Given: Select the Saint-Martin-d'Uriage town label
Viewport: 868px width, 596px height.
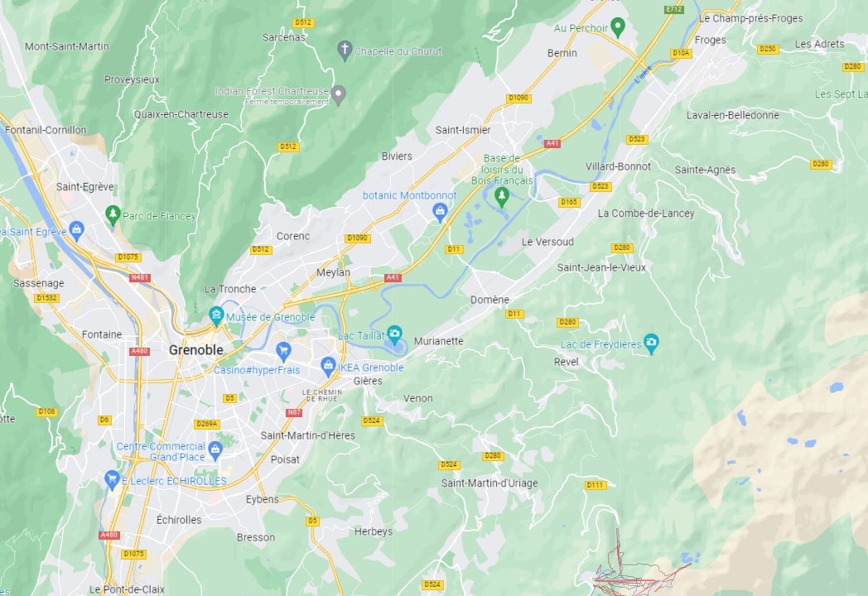Looking at the screenshot, I should point(489,483).
